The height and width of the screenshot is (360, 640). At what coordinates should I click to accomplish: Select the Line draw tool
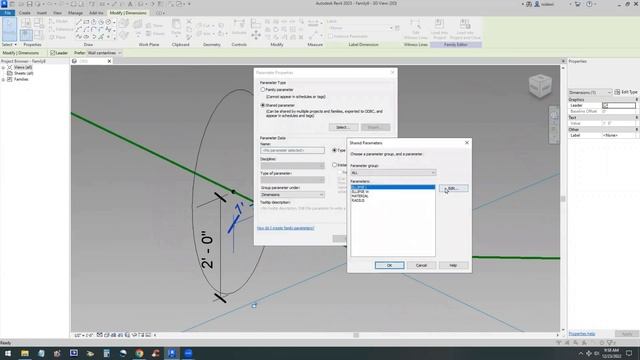(79, 22)
